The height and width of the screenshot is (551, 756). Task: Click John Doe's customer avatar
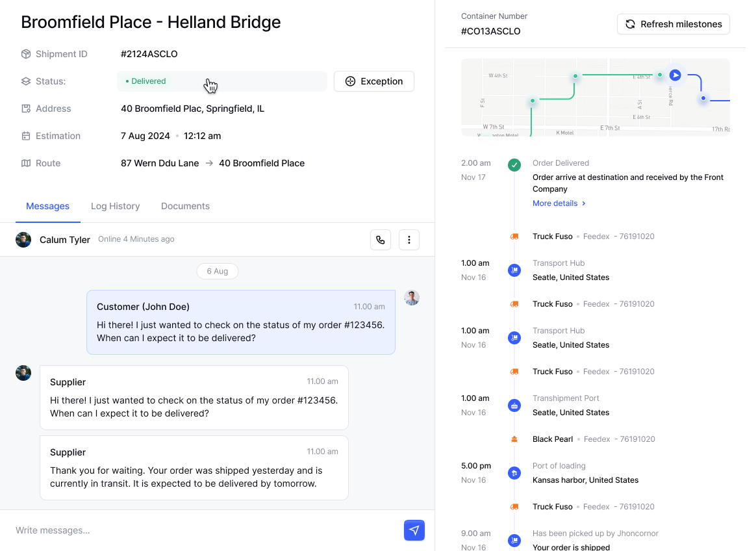coord(412,298)
